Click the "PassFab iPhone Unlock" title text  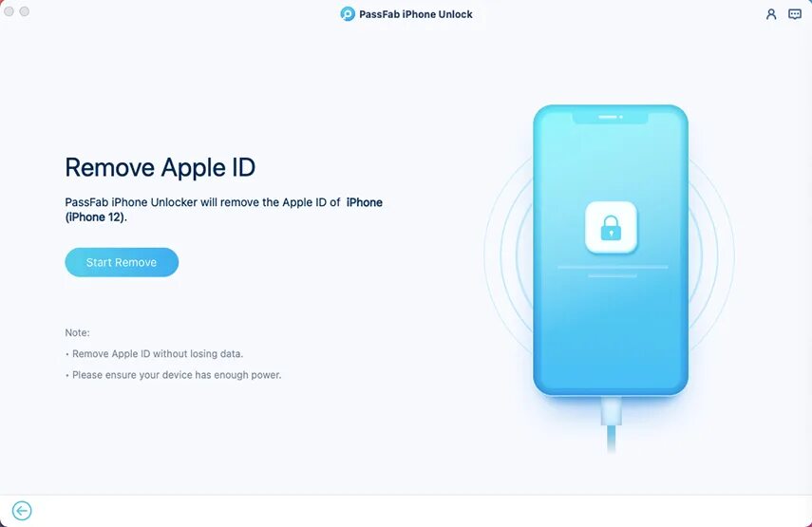tap(416, 14)
